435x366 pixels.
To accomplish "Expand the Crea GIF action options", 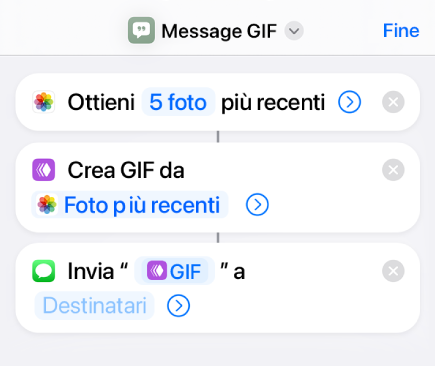I will click(257, 205).
